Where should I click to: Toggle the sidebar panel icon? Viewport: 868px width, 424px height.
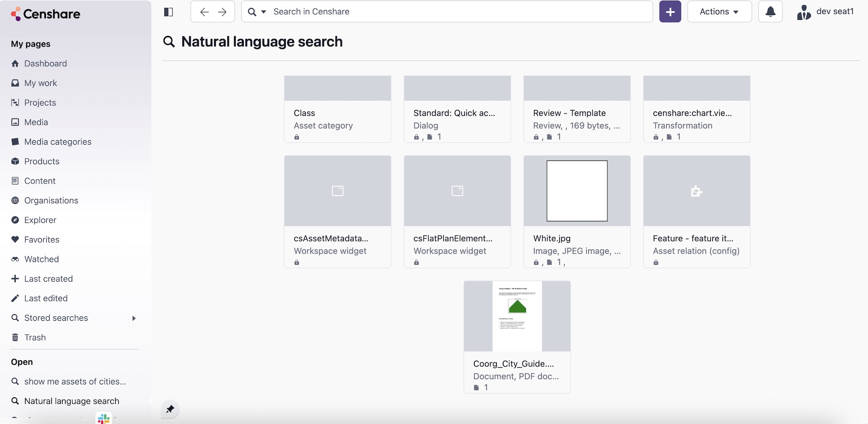pyautogui.click(x=168, y=12)
